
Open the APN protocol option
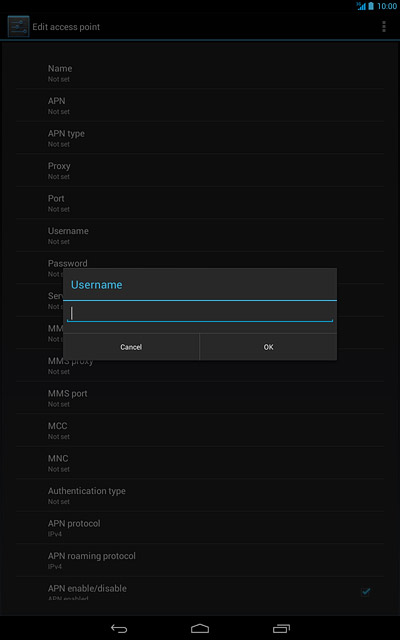click(x=200, y=528)
